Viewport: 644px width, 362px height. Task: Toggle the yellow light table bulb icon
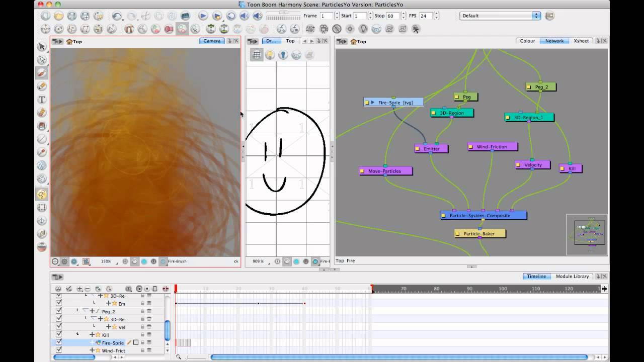(270, 55)
